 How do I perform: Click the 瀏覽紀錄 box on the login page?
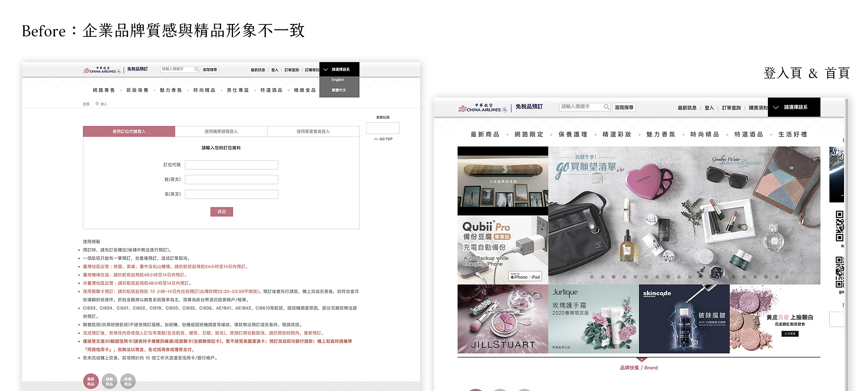pyautogui.click(x=383, y=128)
